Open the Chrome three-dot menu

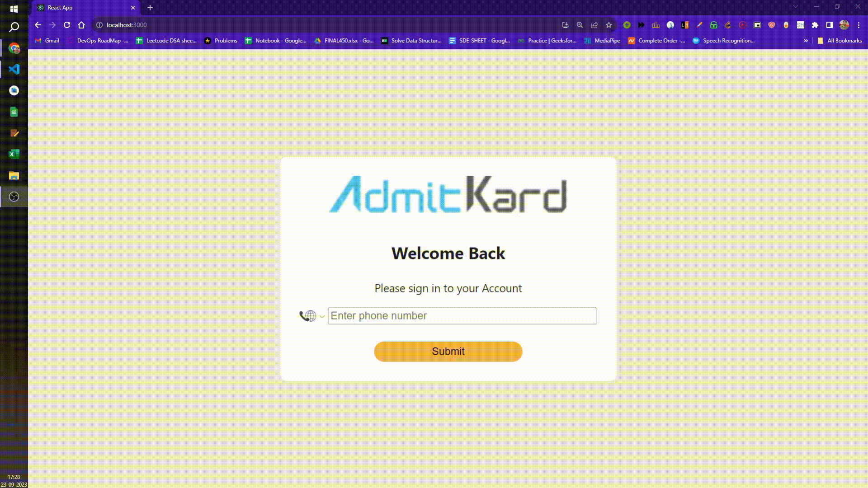point(859,25)
